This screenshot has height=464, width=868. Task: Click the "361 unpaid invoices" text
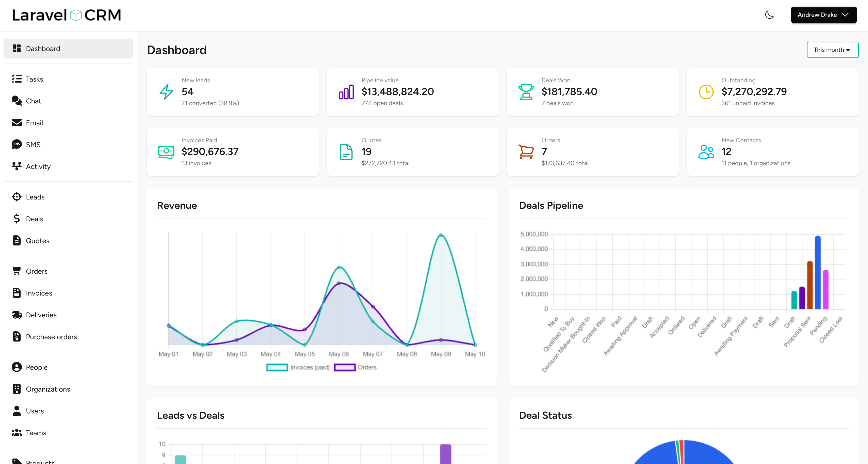click(x=748, y=103)
